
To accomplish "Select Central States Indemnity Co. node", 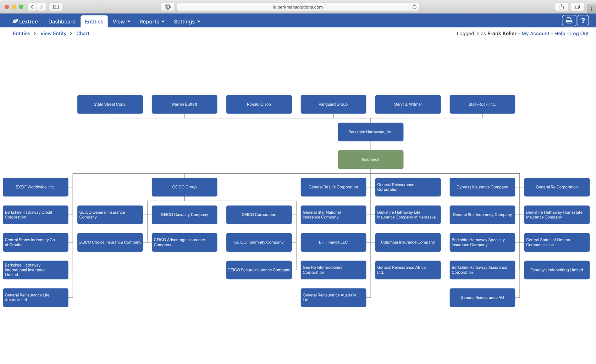I will click(35, 242).
